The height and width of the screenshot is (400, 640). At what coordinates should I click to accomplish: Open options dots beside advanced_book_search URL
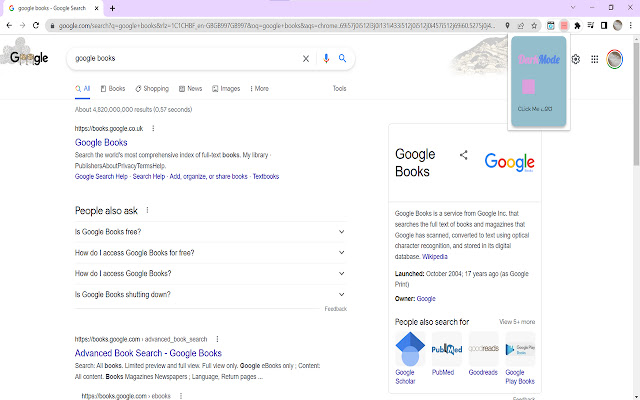click(x=218, y=339)
